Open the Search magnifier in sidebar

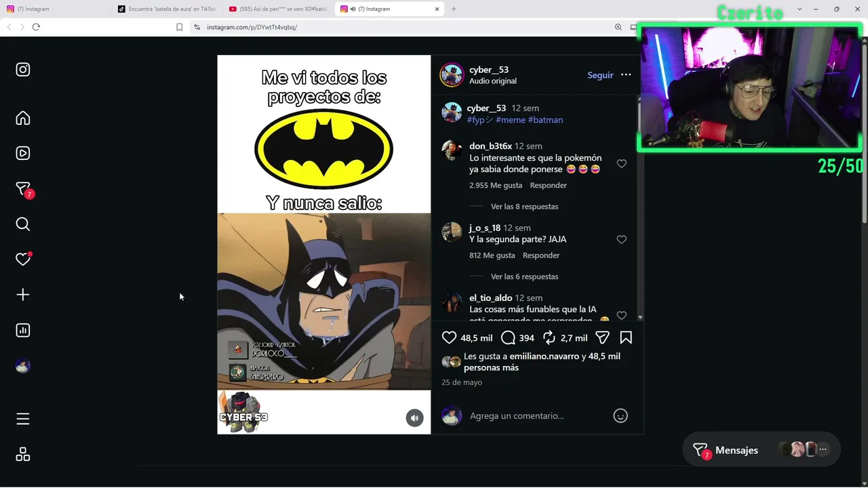(23, 224)
